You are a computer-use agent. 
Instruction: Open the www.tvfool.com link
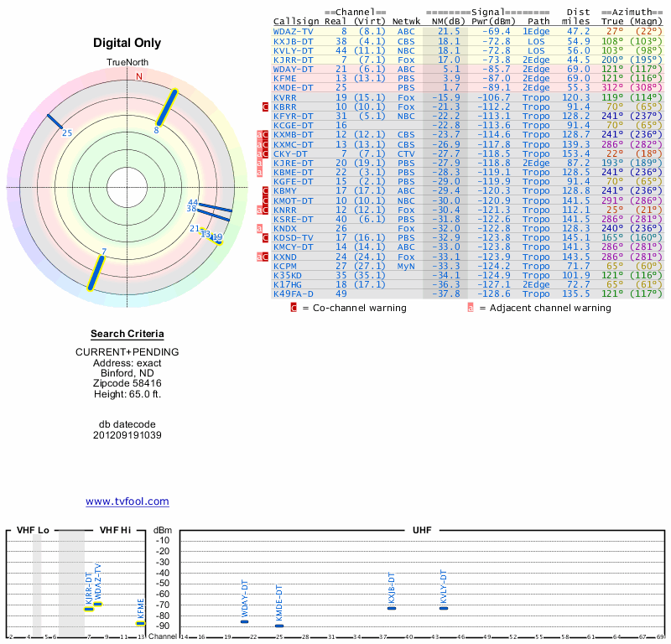[x=127, y=501]
